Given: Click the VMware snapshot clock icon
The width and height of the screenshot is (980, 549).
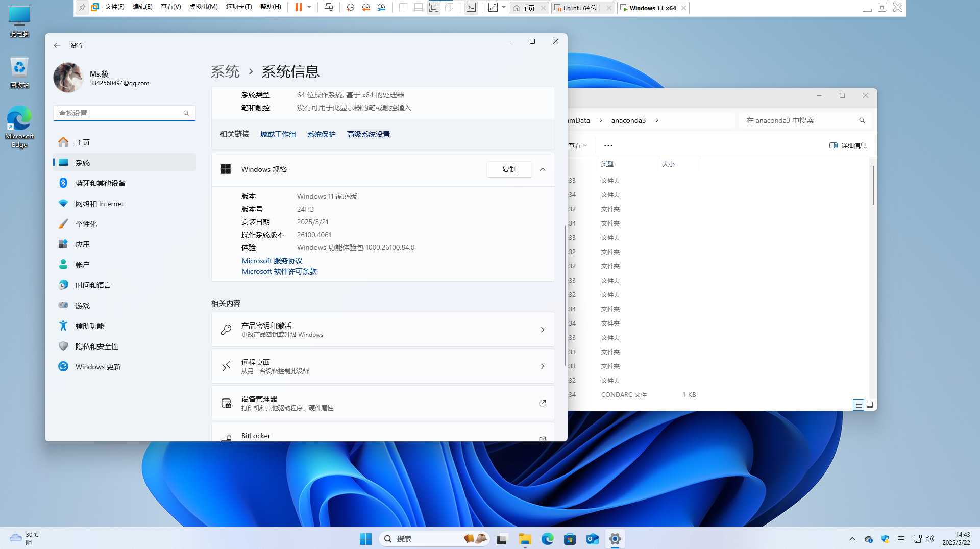Looking at the screenshot, I should 351,7.
